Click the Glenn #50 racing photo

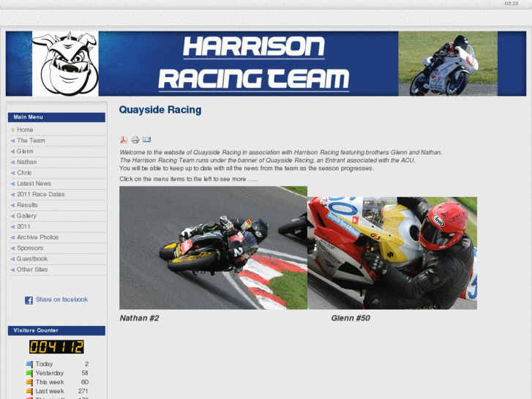[392, 253]
